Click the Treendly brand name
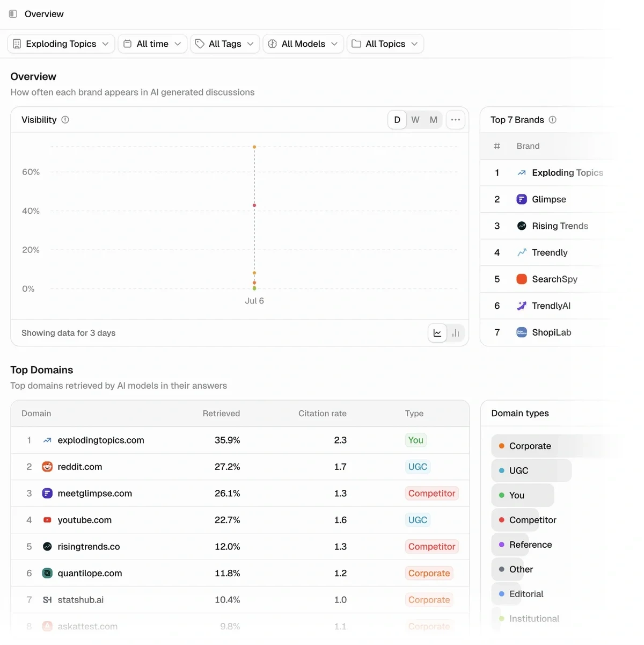644x645 pixels. [550, 252]
